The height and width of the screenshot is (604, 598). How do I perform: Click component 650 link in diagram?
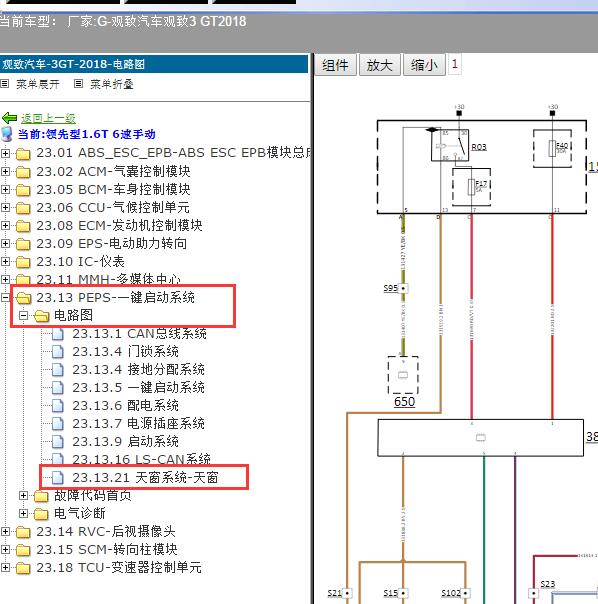click(x=405, y=401)
